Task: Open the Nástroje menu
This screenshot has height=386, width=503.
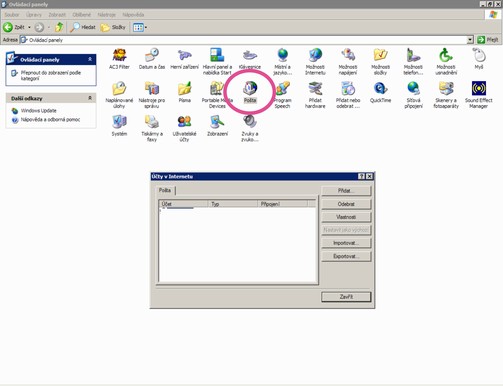Action: coord(107,15)
